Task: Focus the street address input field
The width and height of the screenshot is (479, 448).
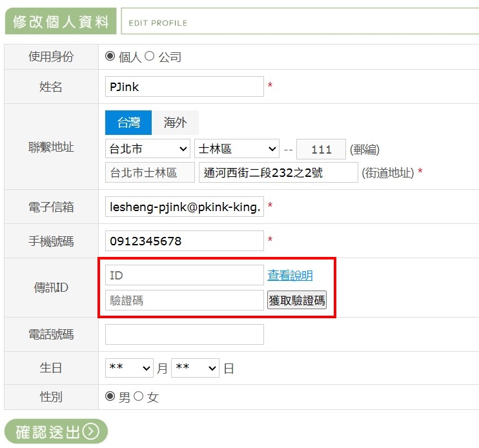Action: tap(278, 173)
